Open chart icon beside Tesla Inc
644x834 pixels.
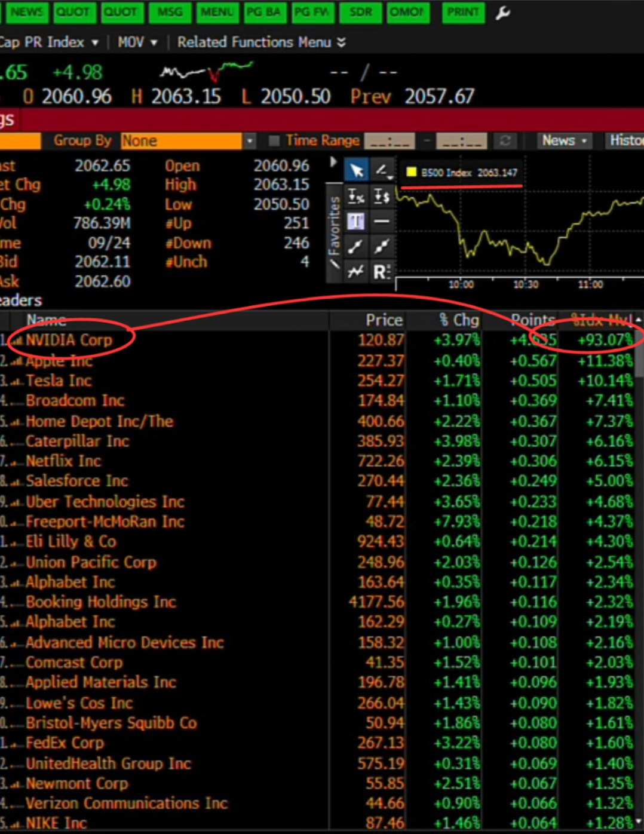pos(17,381)
